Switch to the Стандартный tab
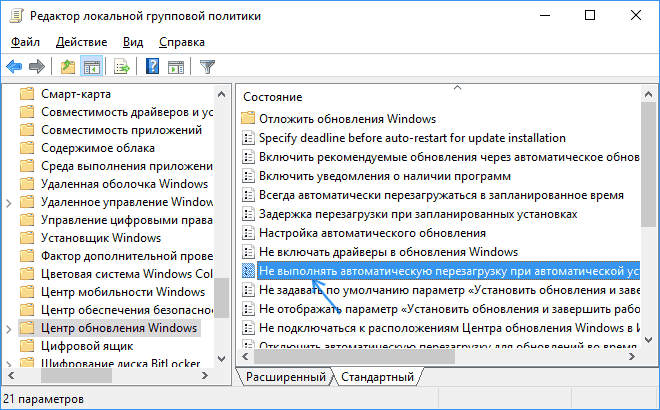 [x=377, y=377]
